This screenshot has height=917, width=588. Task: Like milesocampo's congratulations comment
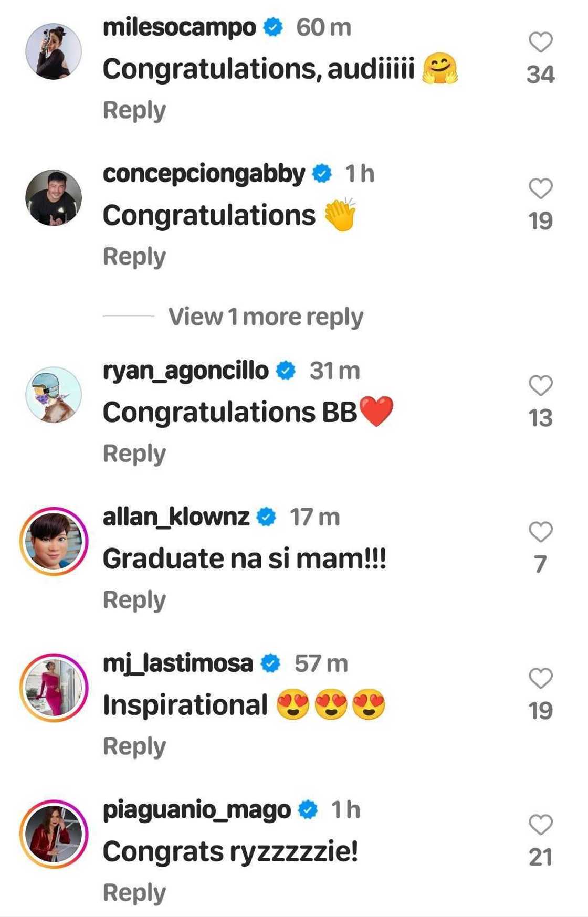point(540,43)
